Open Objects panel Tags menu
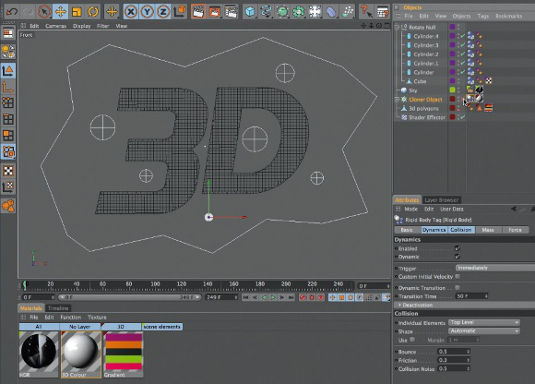This screenshot has width=535, height=384. (x=483, y=16)
